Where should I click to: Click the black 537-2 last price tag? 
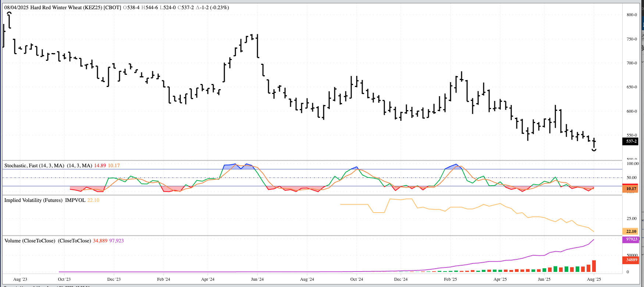[631, 141]
